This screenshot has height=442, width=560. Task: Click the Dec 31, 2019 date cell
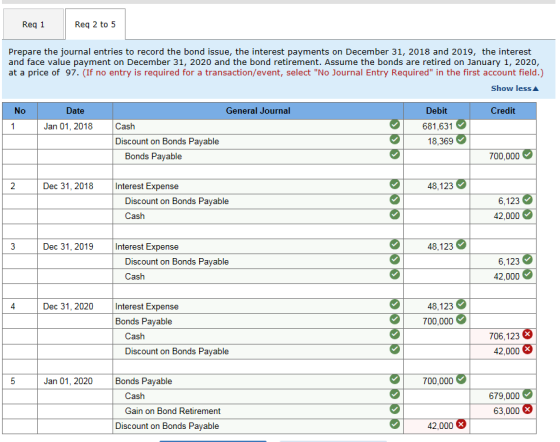coord(75,247)
